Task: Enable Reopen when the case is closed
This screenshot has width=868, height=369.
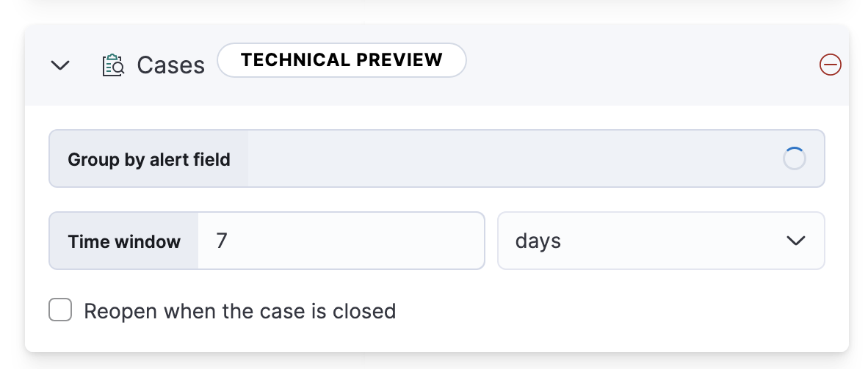Action: click(x=60, y=310)
